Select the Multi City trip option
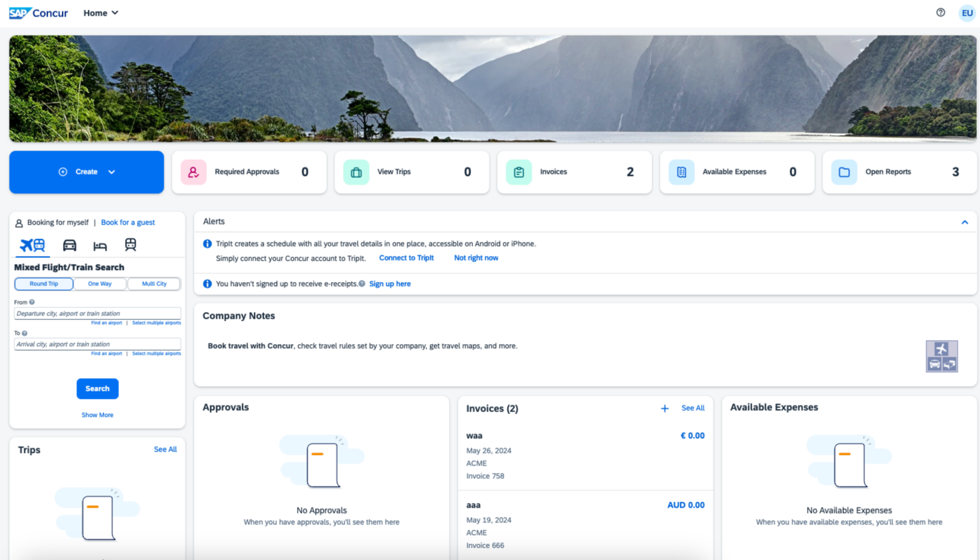Screen dimensions: 980x560 pyautogui.click(x=154, y=284)
